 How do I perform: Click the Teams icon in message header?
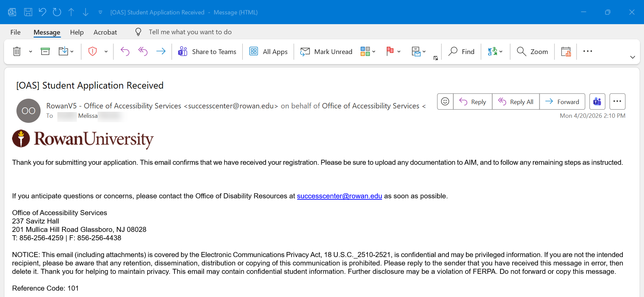coord(597,101)
